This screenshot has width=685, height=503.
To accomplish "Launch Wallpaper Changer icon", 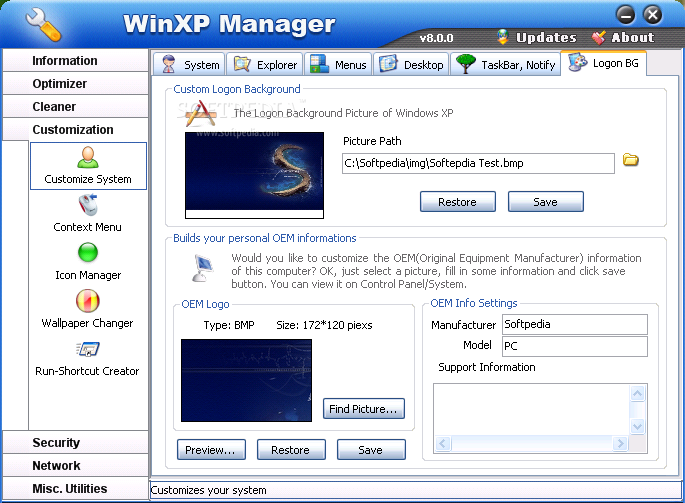I will coord(88,301).
